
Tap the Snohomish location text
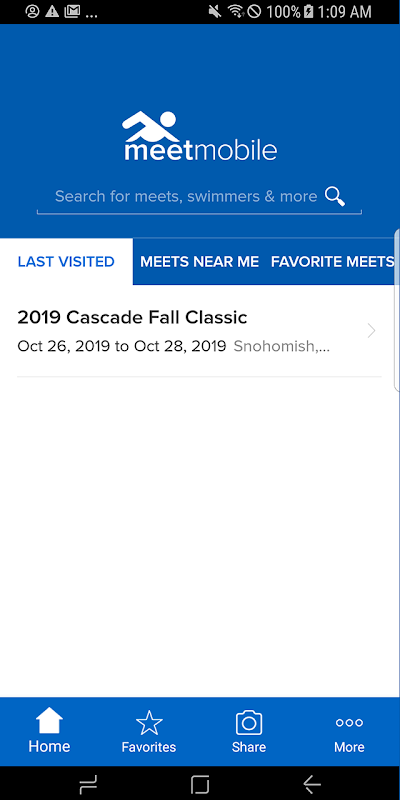point(282,346)
